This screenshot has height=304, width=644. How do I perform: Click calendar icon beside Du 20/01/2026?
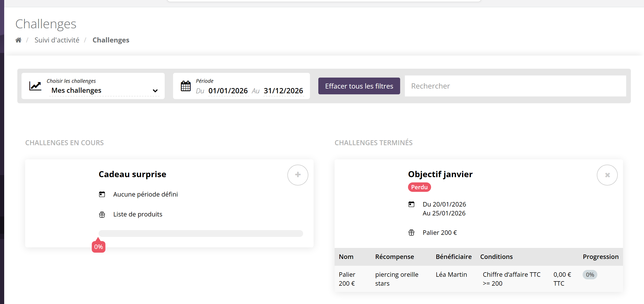[411, 204]
